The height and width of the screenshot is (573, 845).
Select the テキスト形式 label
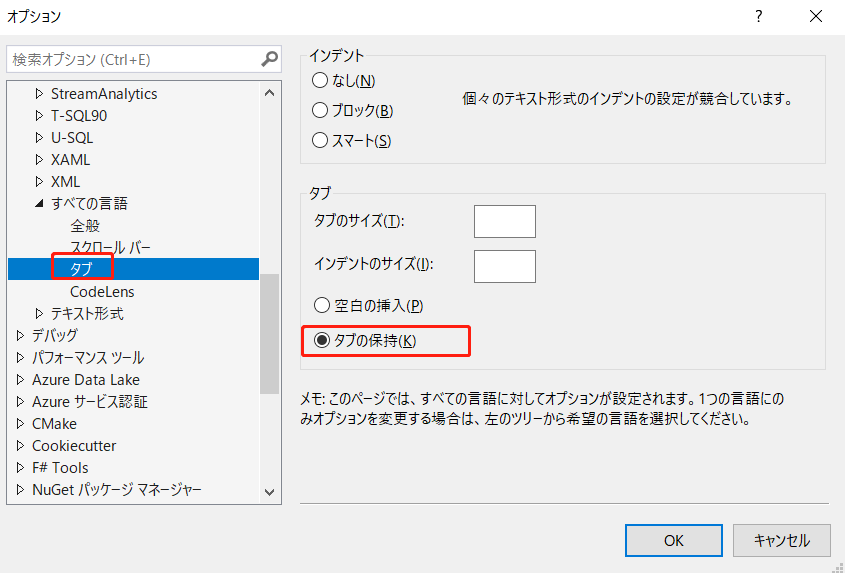click(x=87, y=313)
